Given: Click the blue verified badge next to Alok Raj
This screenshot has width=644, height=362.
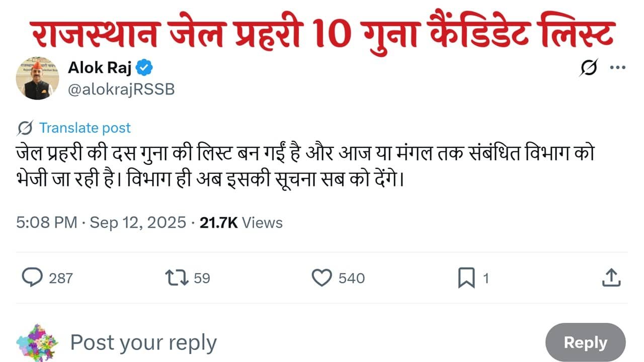Looking at the screenshot, I should click(144, 66).
